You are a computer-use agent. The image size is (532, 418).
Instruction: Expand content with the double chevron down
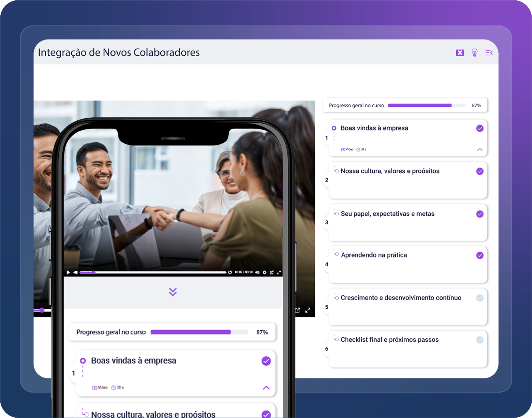173,292
